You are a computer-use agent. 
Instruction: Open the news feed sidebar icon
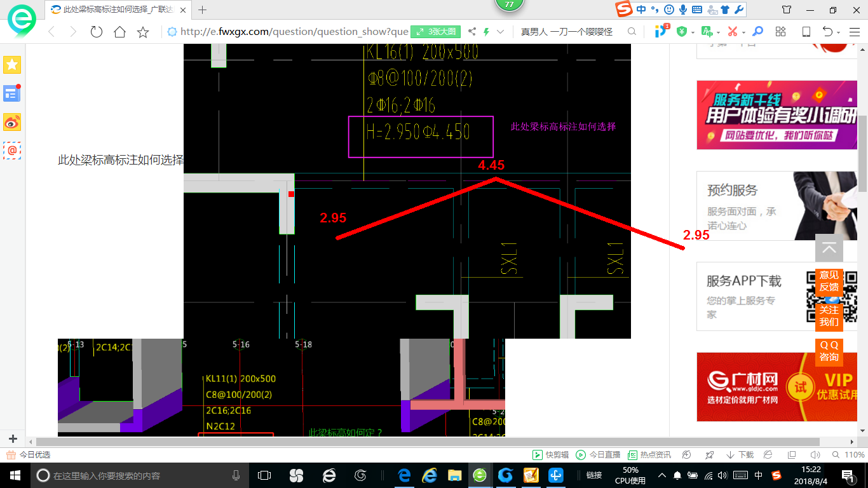point(12,93)
